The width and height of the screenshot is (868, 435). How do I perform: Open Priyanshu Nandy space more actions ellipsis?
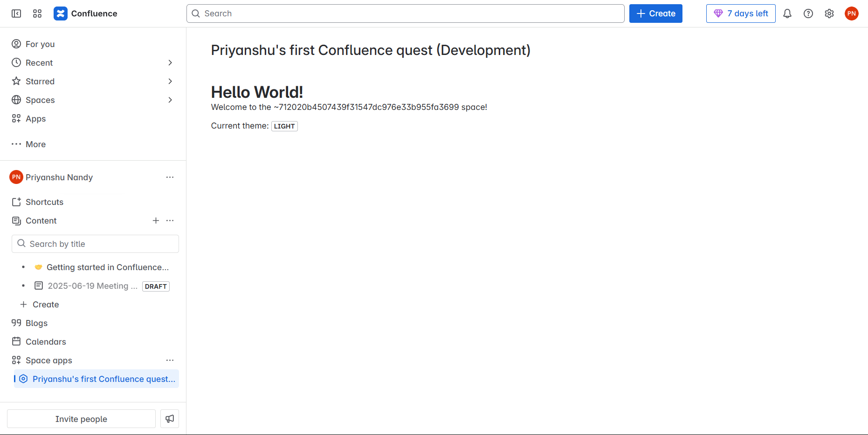pyautogui.click(x=170, y=177)
